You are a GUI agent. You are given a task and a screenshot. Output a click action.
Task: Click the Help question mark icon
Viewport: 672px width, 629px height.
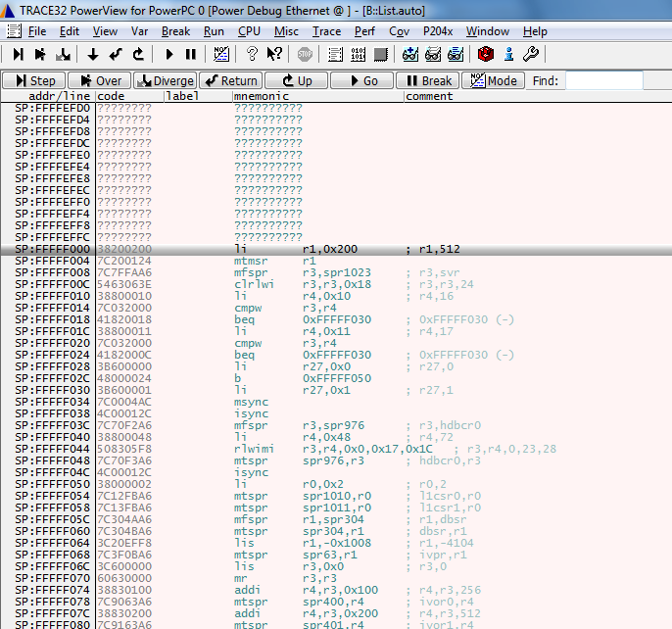tap(252, 55)
